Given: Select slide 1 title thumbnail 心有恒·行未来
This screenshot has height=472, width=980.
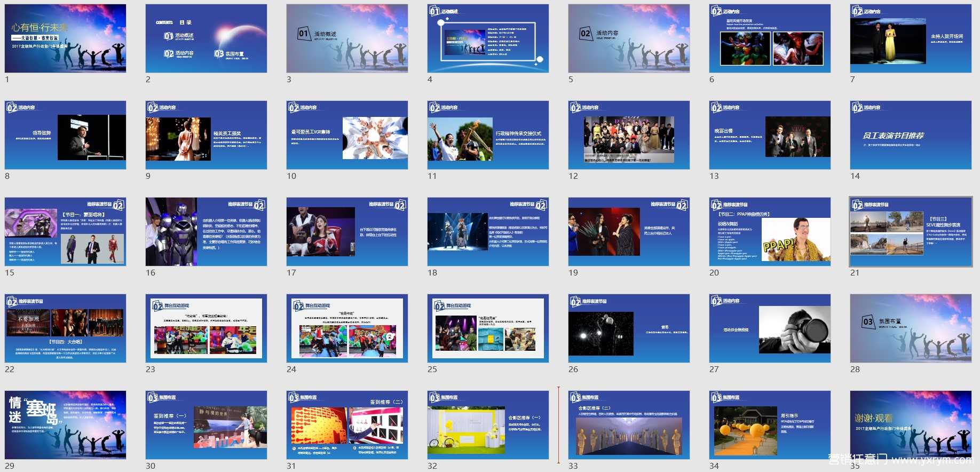Looking at the screenshot, I should [66, 38].
